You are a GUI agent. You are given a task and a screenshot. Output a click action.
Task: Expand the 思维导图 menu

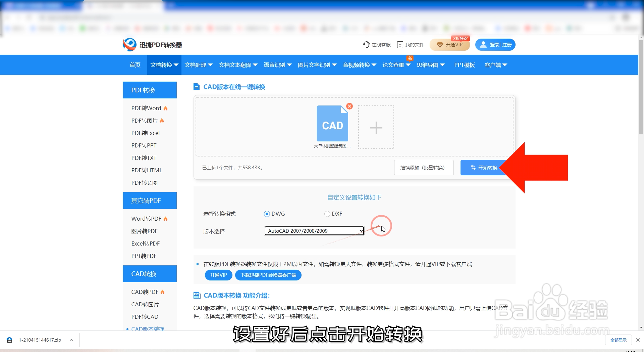431,65
